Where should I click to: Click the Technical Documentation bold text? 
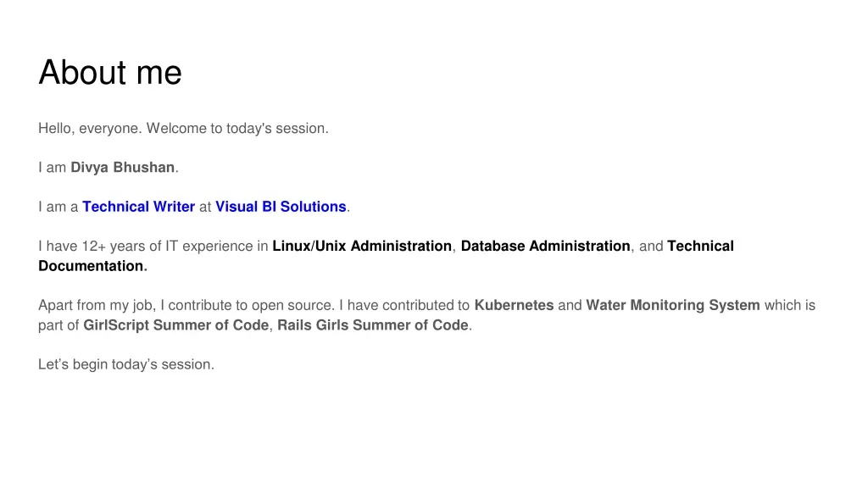pos(386,256)
